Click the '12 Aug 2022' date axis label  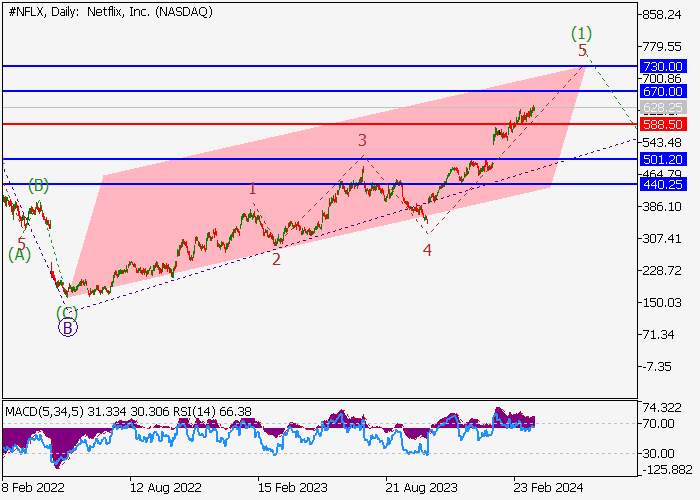point(166,487)
